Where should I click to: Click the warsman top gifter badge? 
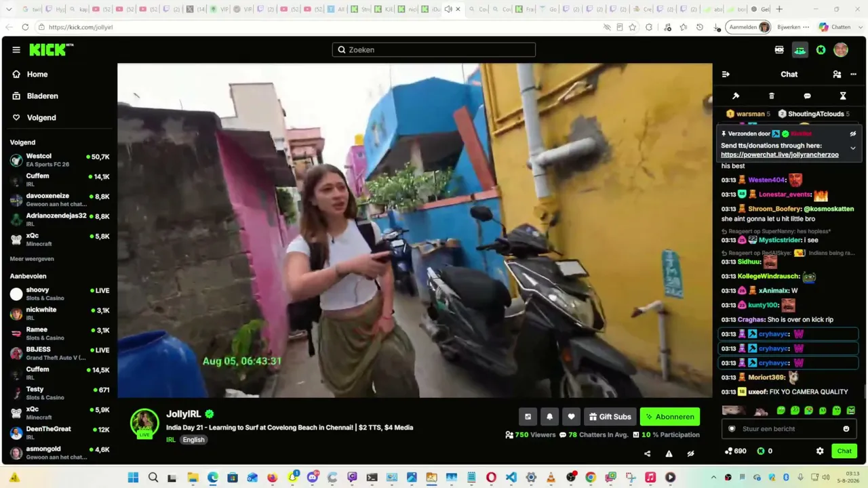pos(748,114)
